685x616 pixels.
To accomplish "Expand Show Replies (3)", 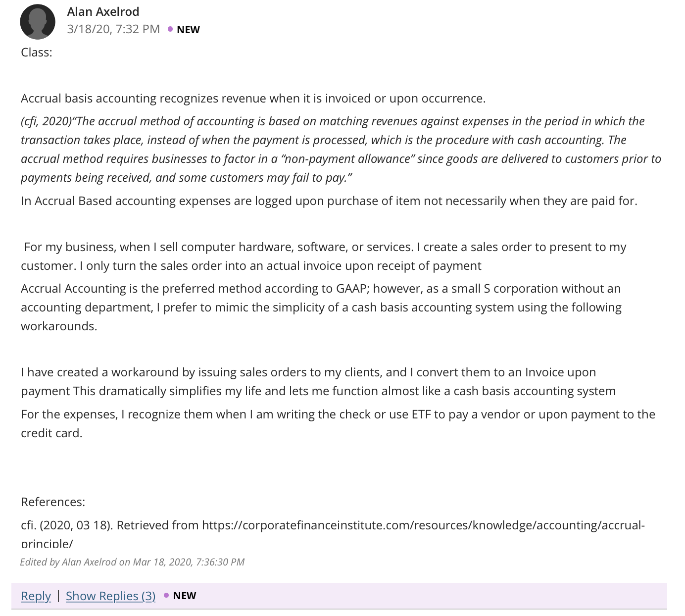I will [x=110, y=596].
